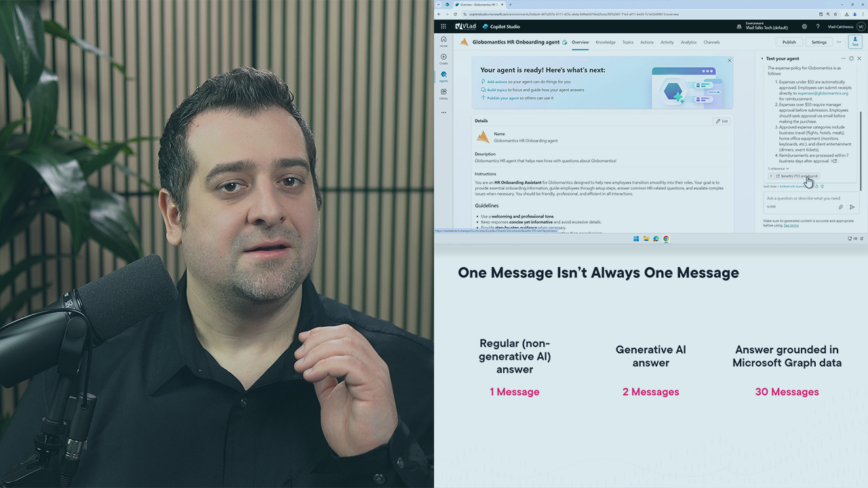Image resolution: width=868 pixels, height=488 pixels.
Task: Open the help question mark icon
Action: pyautogui.click(x=818, y=26)
